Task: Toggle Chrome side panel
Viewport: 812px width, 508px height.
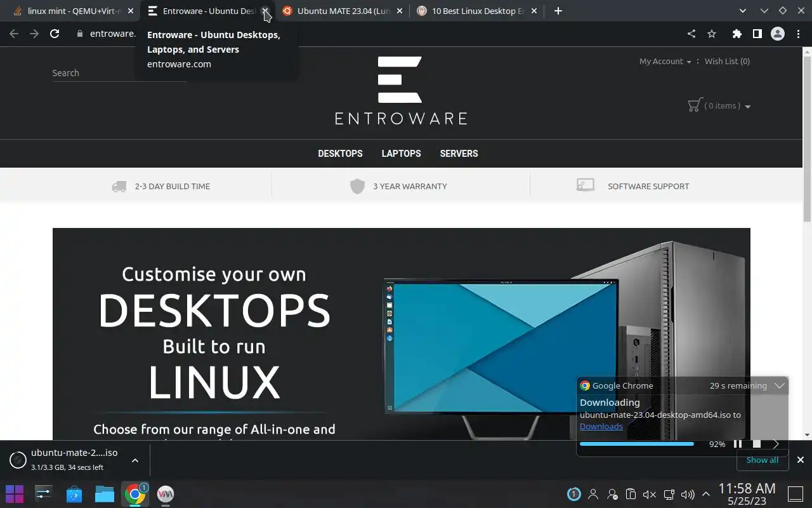Action: (x=757, y=34)
